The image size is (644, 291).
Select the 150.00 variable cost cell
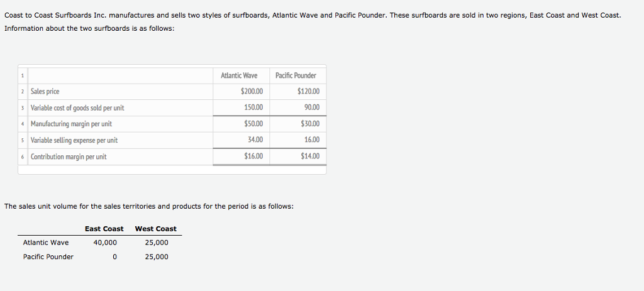(x=253, y=108)
